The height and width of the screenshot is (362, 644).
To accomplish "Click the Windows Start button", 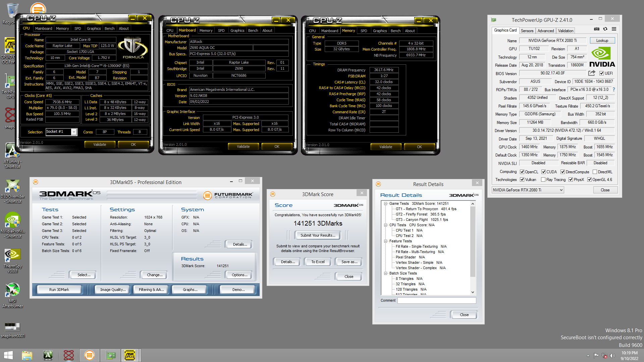I will [x=8, y=355].
